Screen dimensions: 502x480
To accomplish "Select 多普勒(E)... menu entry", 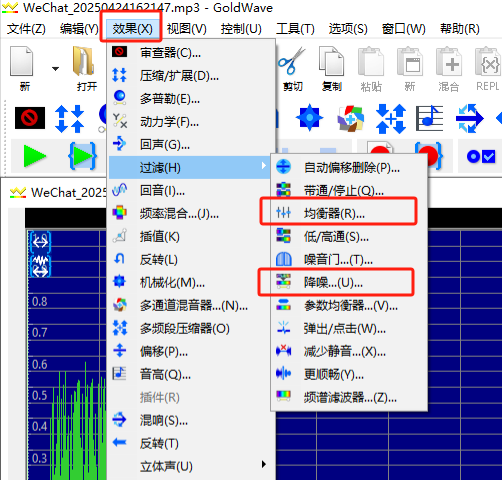I will coord(191,99).
